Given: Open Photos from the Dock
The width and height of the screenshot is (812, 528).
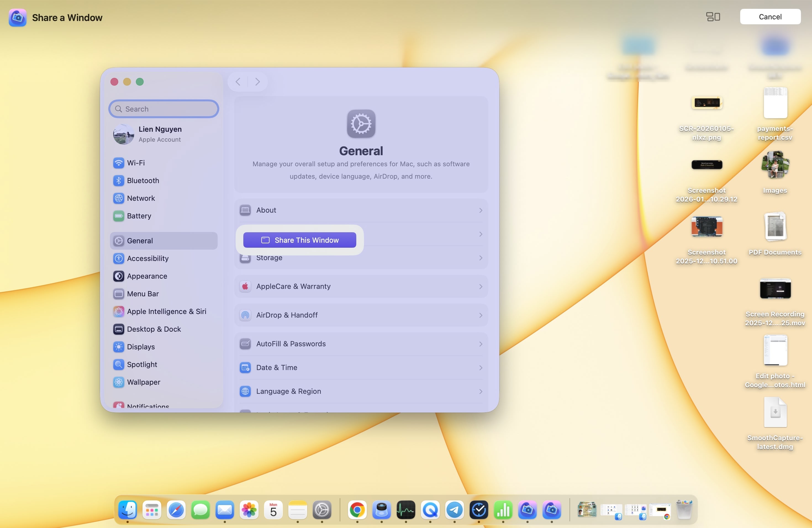Looking at the screenshot, I should [249, 510].
